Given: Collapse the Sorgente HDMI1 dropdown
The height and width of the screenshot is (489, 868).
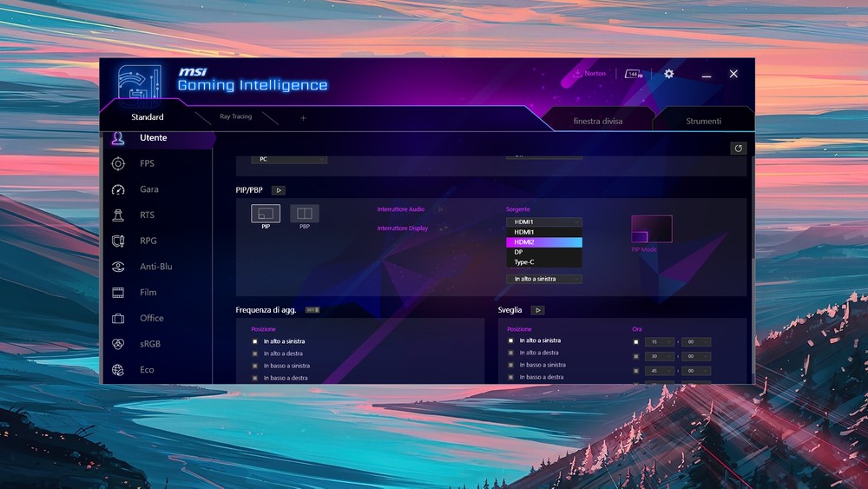Looking at the screenshot, I should tap(543, 222).
